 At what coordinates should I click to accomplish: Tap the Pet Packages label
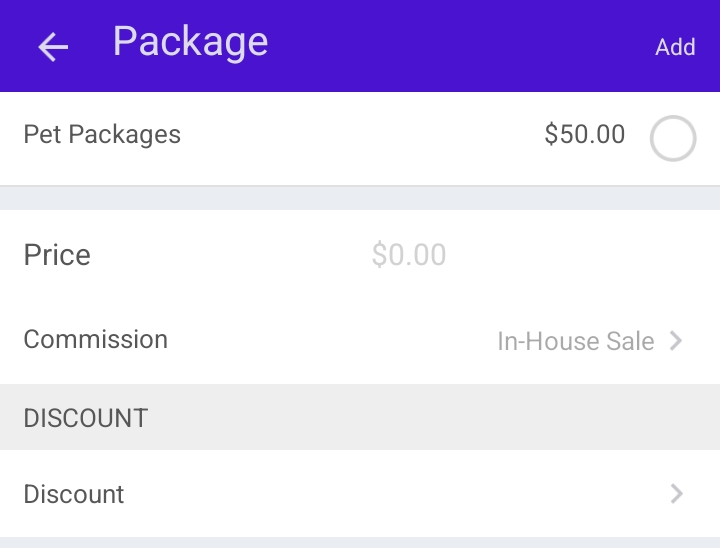pos(102,134)
